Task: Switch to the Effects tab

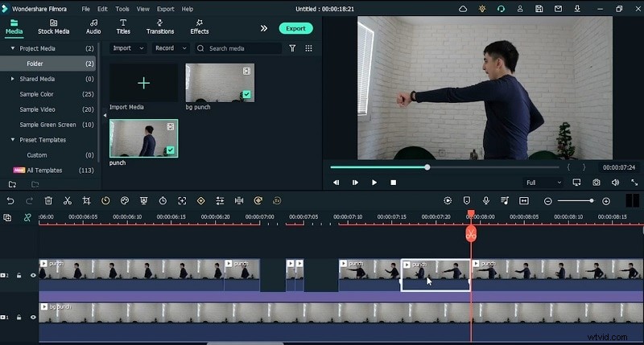Action: 199,27
